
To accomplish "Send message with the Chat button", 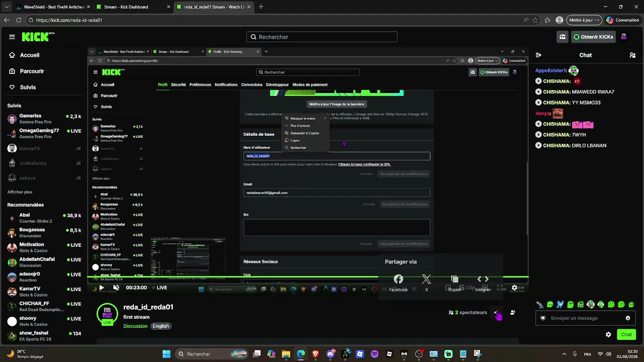I will (x=626, y=335).
